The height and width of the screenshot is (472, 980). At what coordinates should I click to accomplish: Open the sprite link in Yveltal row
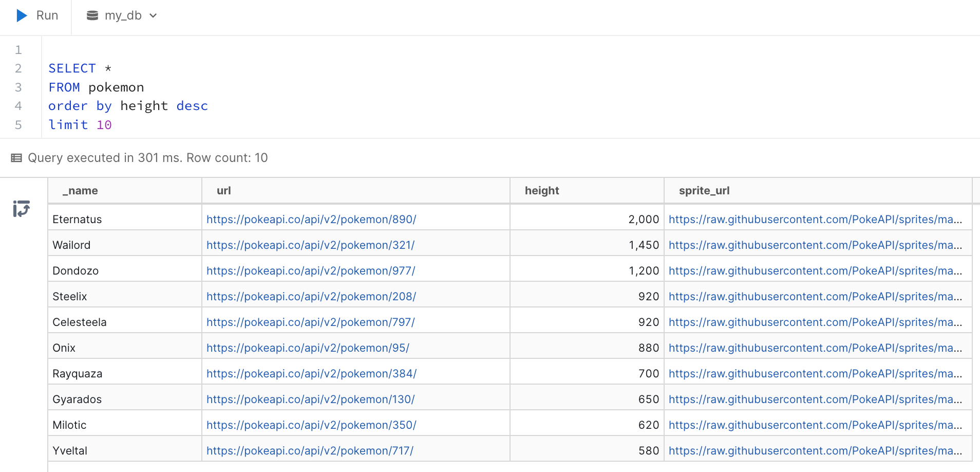pyautogui.click(x=815, y=451)
